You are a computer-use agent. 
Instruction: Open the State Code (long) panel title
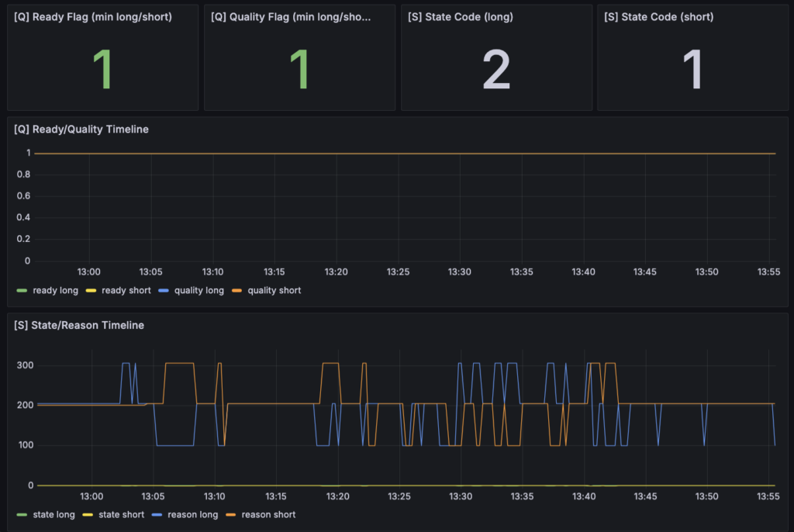[x=460, y=16]
